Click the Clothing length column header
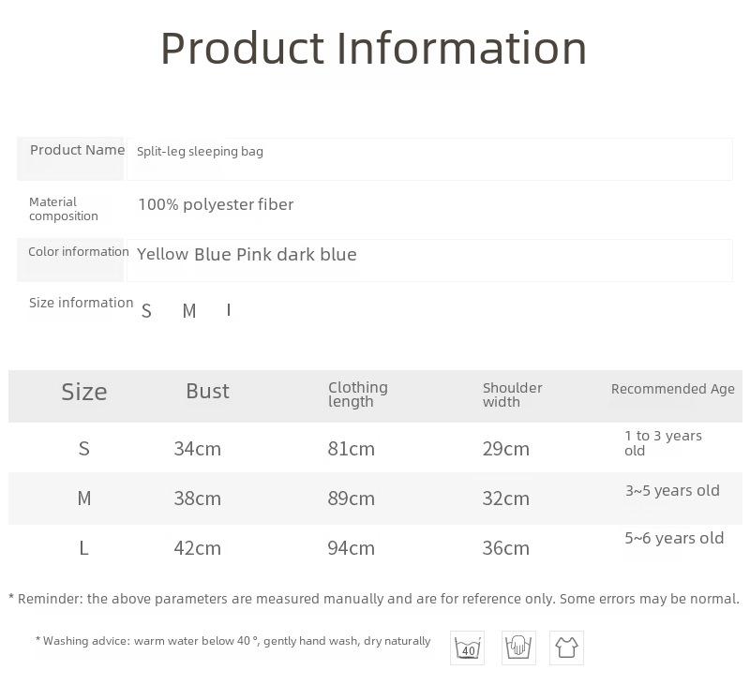750x700 pixels. tap(358, 395)
